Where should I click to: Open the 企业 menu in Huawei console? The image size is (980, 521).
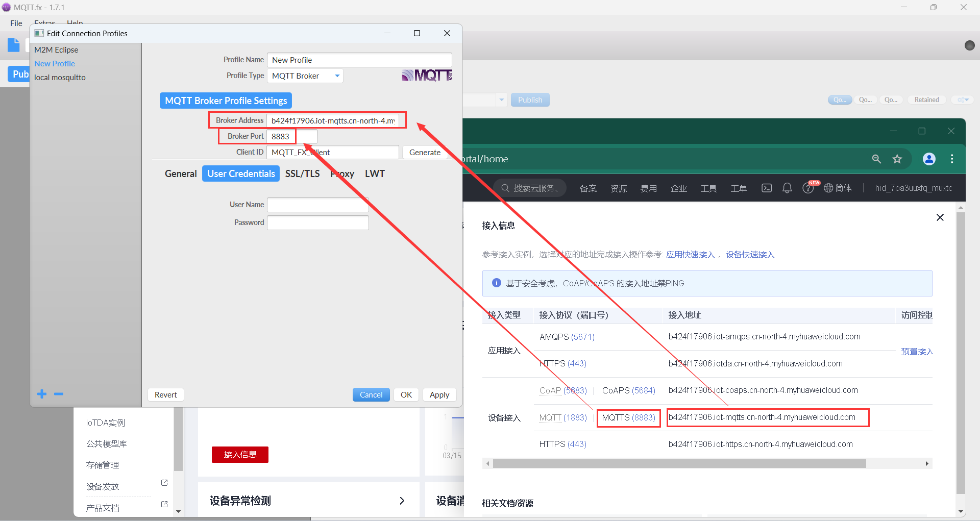click(x=679, y=188)
